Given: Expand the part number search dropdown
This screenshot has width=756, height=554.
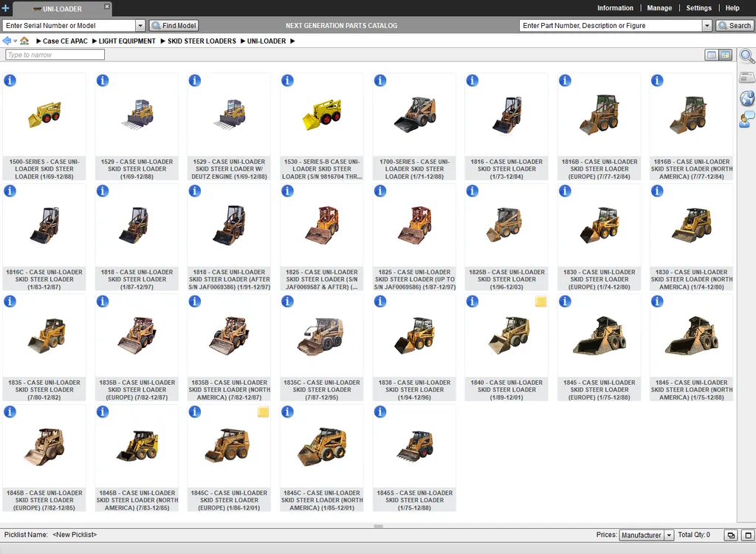Looking at the screenshot, I should (x=707, y=26).
